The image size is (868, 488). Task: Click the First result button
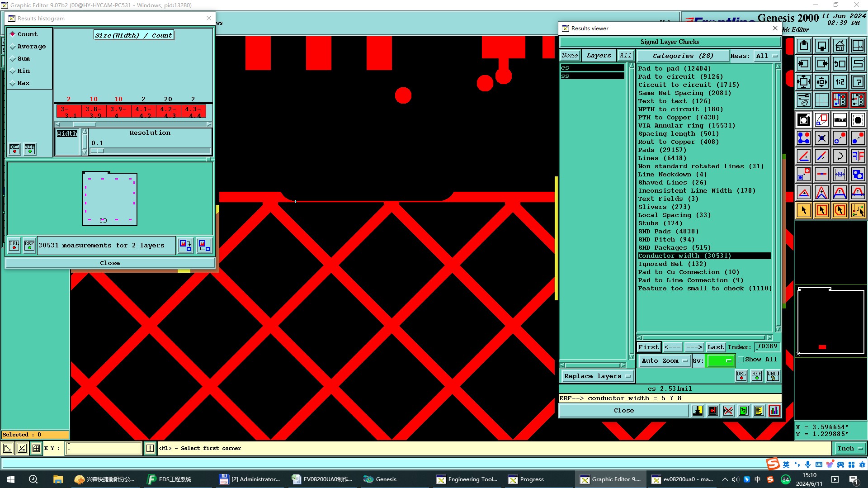(648, 347)
